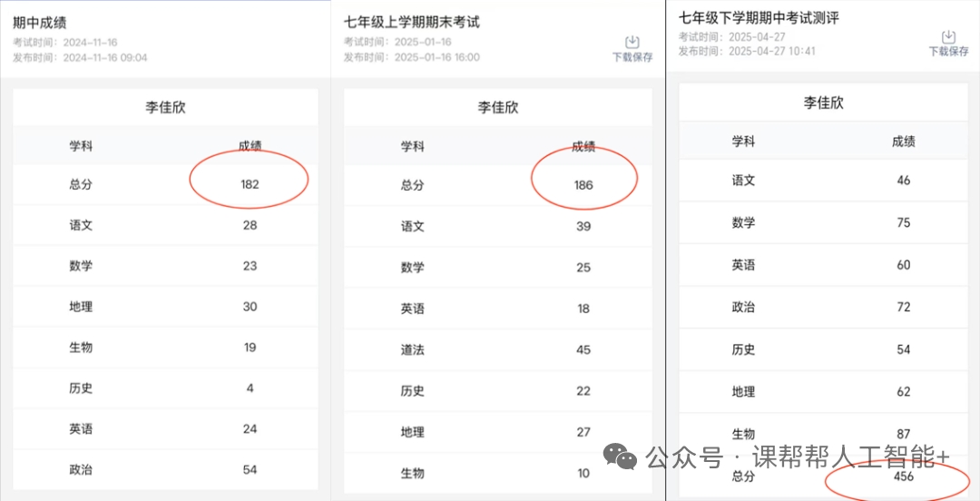The width and height of the screenshot is (980, 501).
Task: Select the 七年级下学期期中考试测评 title
Action: point(759,17)
